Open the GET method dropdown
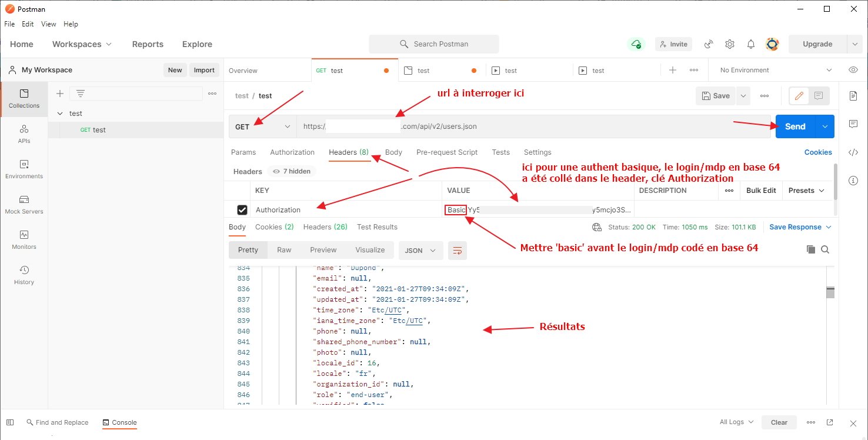This screenshot has width=868, height=440. coord(262,126)
